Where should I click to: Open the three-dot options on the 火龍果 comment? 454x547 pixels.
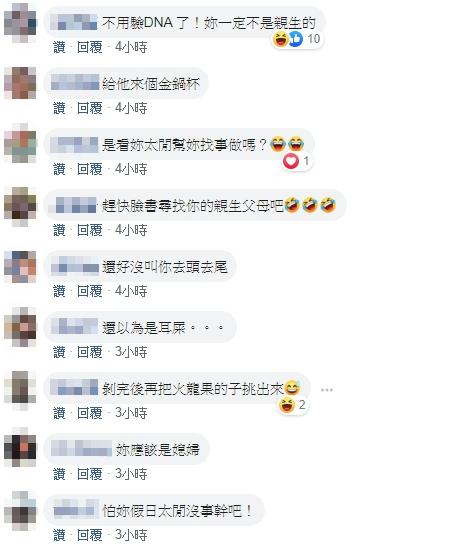[327, 390]
